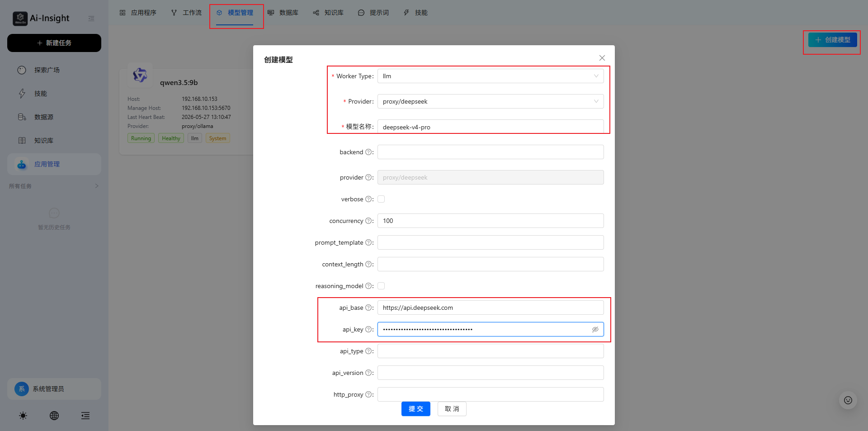This screenshot has width=868, height=431.
Task: Switch to the 知识库 top tab
Action: (x=328, y=13)
